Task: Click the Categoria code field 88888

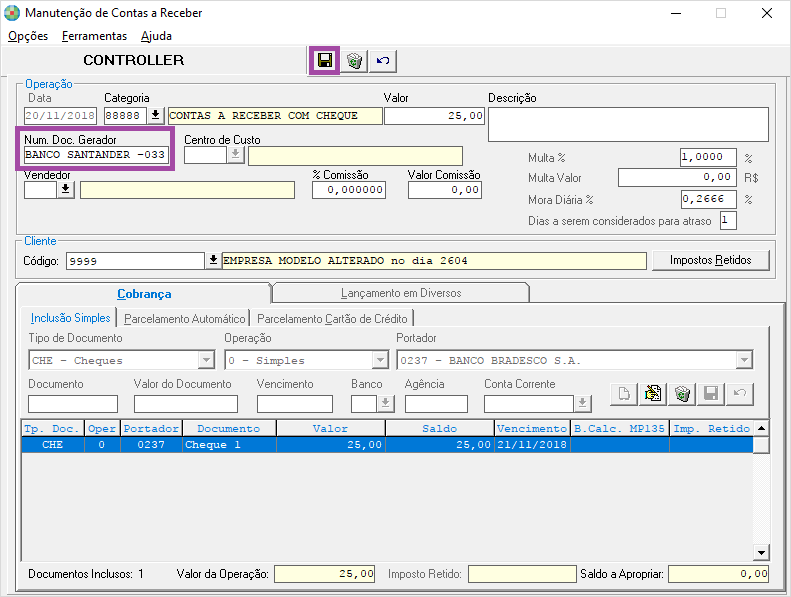Action: (x=126, y=116)
